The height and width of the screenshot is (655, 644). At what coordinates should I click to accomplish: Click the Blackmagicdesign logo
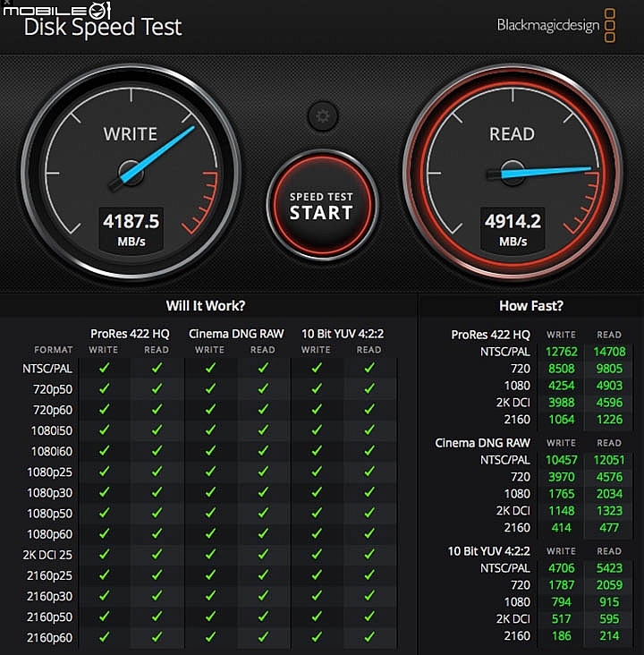click(555, 25)
